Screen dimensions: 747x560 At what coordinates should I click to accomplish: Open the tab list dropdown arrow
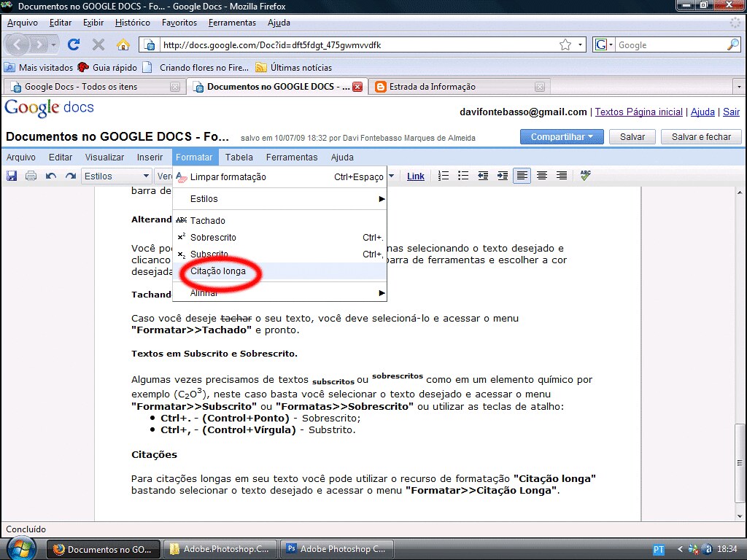click(x=739, y=87)
